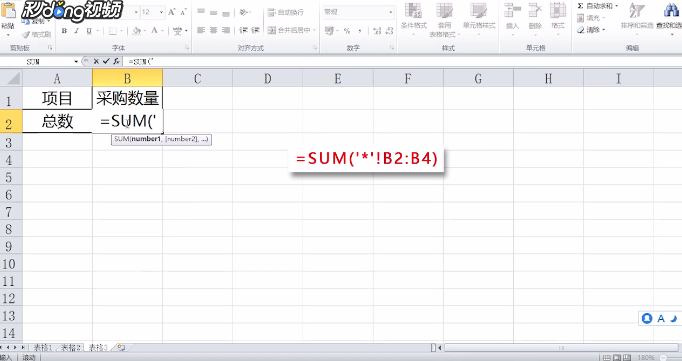Go to the next sheet tab arrow
Image resolution: width=682 pixels, height=361 pixels.
(16, 348)
